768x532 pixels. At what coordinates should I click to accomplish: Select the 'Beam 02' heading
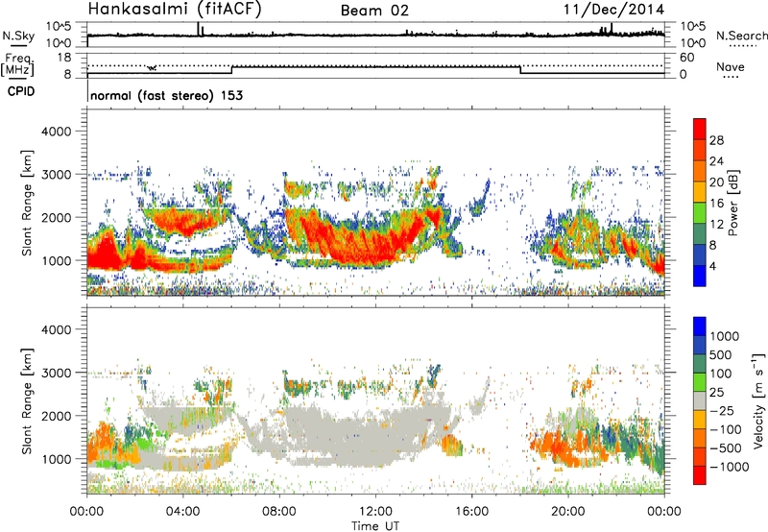[x=374, y=11]
